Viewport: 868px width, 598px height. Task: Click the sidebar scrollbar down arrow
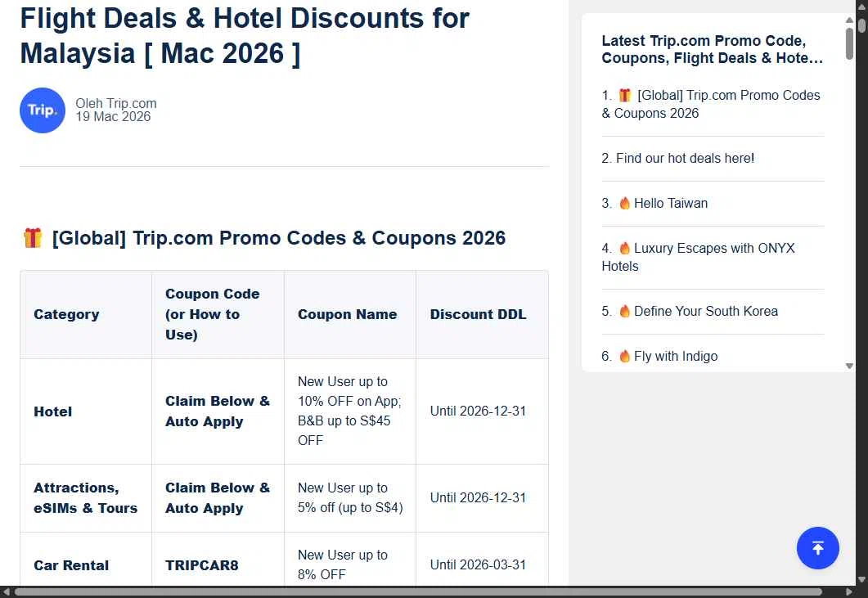[849, 366]
